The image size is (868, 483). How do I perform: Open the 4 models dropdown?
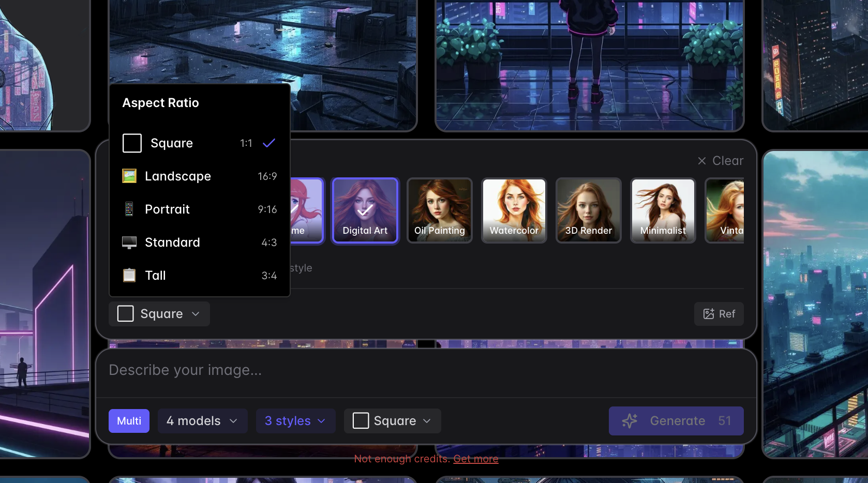[x=202, y=420]
